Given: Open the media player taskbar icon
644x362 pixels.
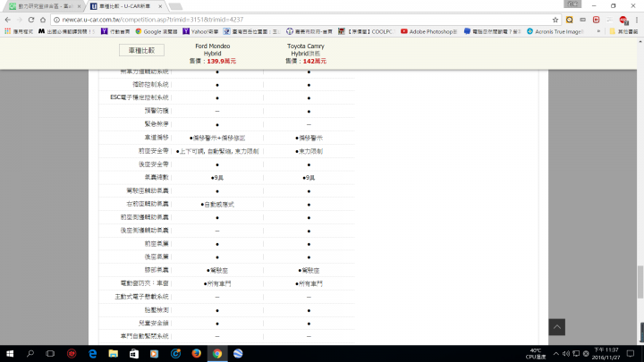Looking at the screenshot, I should coord(155,353).
